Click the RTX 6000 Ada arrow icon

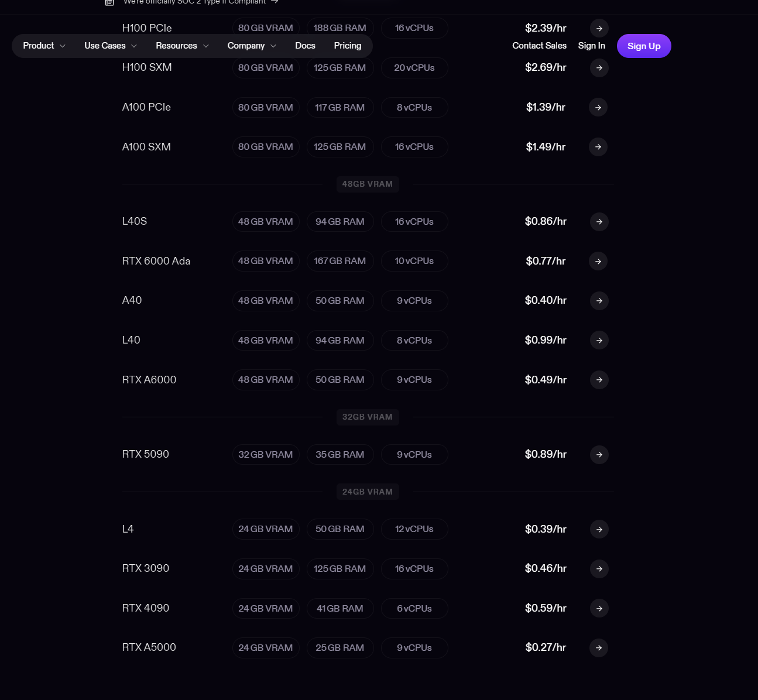point(598,261)
